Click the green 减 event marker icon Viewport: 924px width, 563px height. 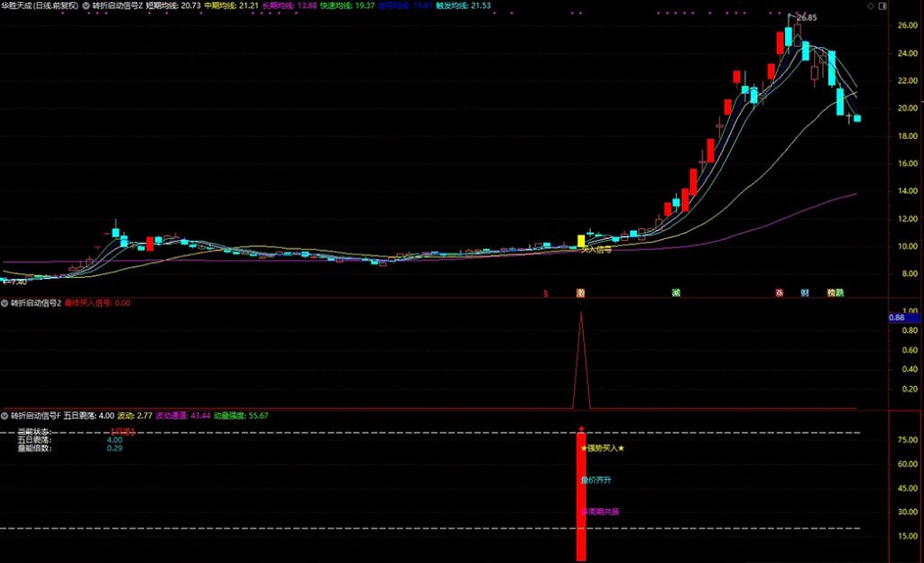[676, 293]
